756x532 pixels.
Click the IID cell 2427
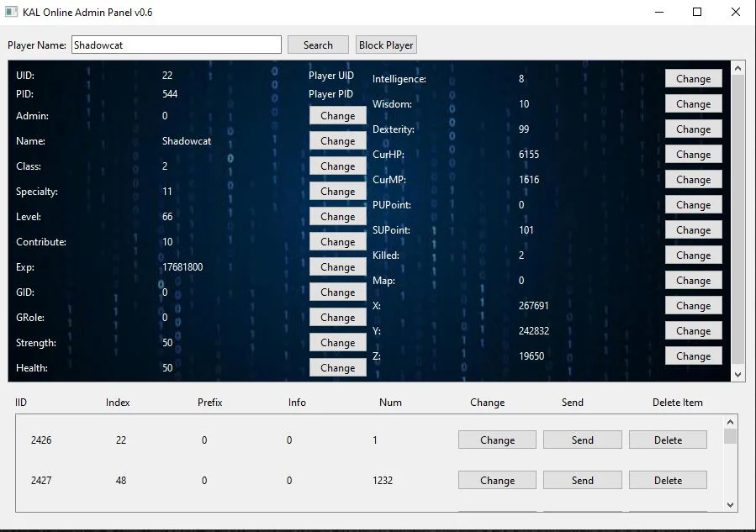coord(41,481)
